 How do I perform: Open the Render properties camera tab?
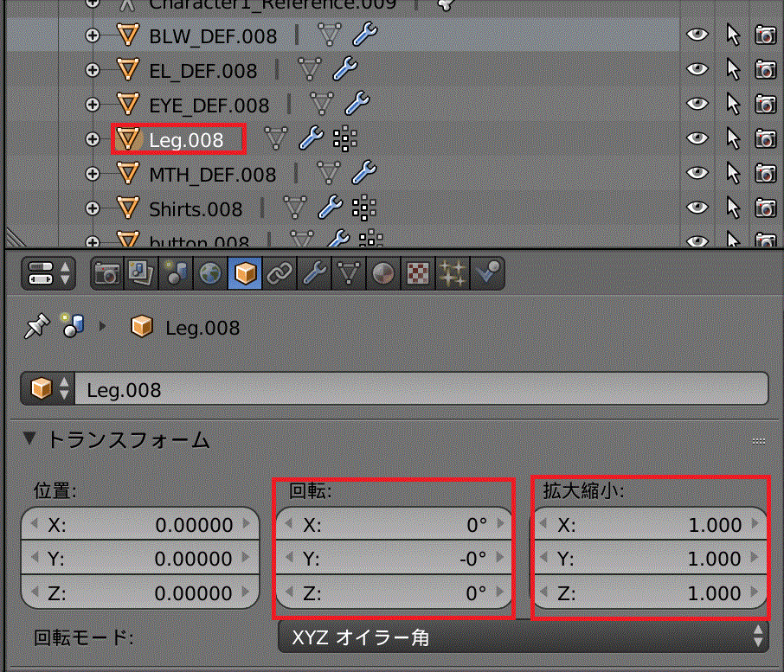click(x=106, y=274)
